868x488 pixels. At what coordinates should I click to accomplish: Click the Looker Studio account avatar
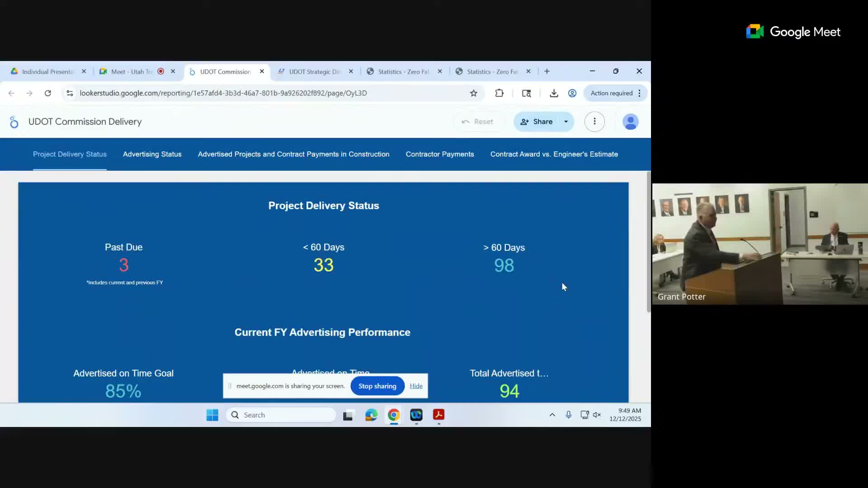[x=630, y=122]
